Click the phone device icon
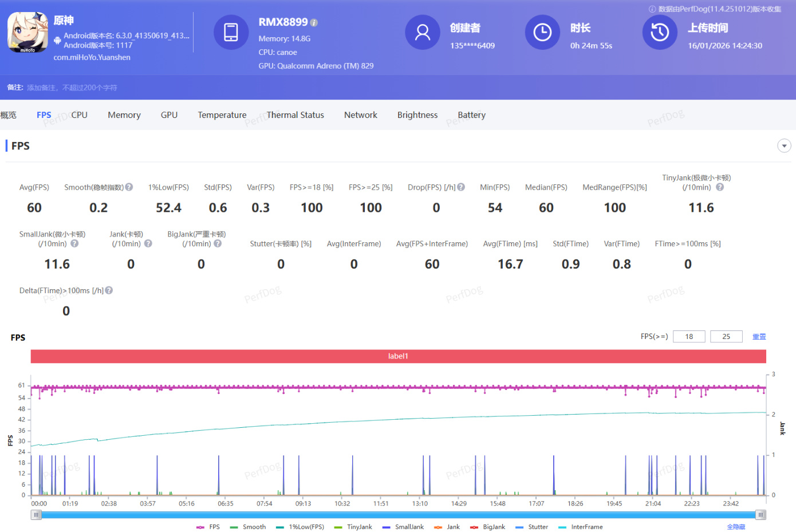796x532 pixels. (231, 33)
